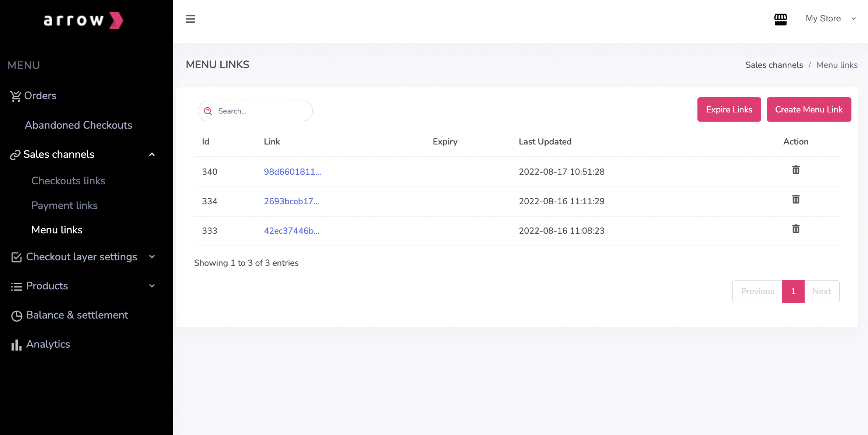Click the Expire Links button
The height and width of the screenshot is (435, 868).
729,109
